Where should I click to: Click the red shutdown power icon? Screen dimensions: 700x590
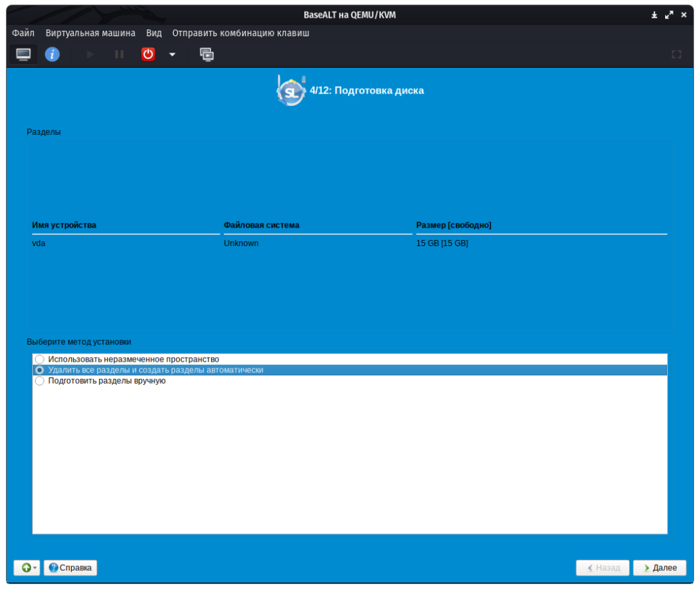(x=148, y=54)
